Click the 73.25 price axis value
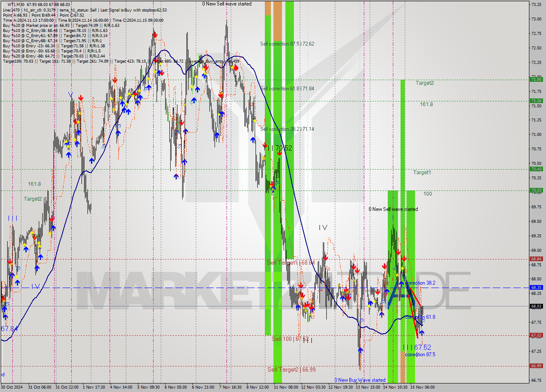 (x=536, y=4)
